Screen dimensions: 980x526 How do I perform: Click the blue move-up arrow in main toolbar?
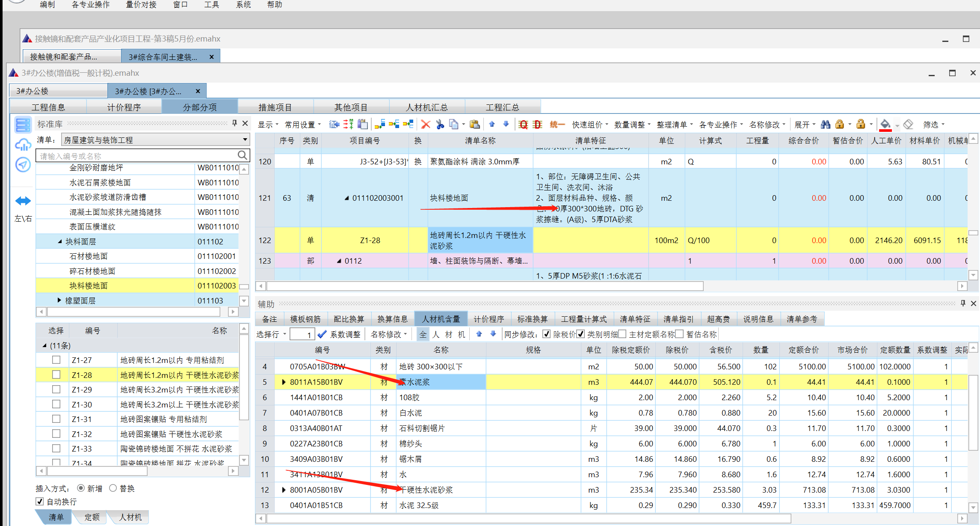click(x=492, y=124)
